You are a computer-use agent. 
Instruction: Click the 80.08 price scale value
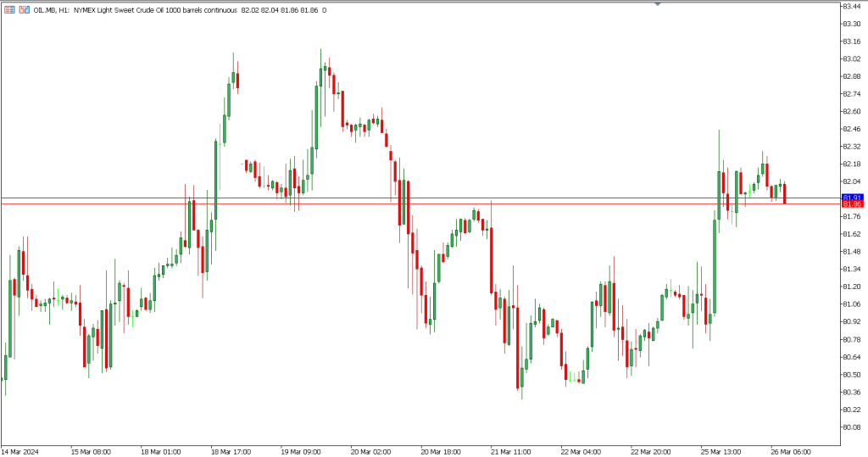point(851,427)
